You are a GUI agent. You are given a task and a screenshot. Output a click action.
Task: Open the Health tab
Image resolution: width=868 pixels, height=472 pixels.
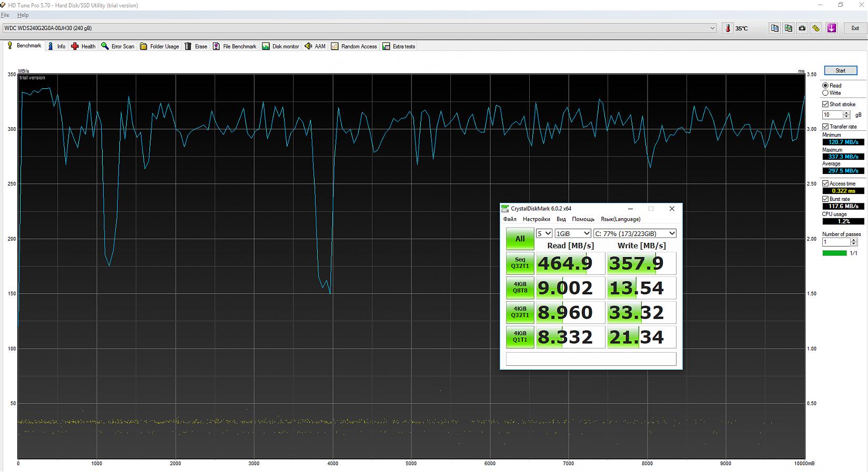[83, 46]
